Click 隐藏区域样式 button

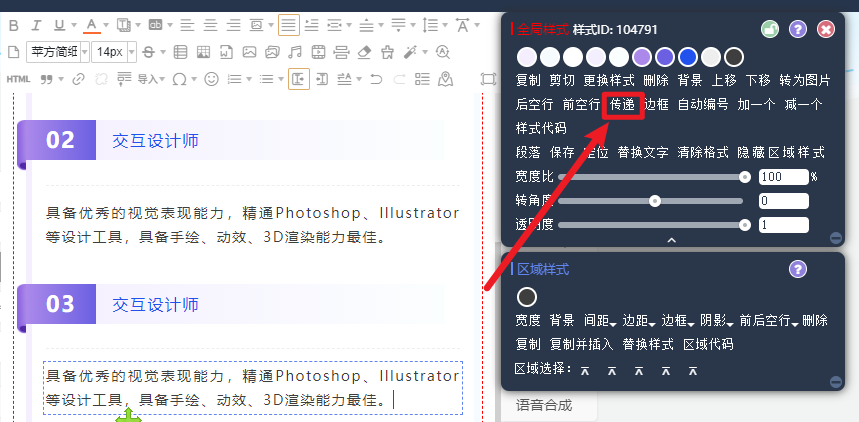(x=781, y=152)
